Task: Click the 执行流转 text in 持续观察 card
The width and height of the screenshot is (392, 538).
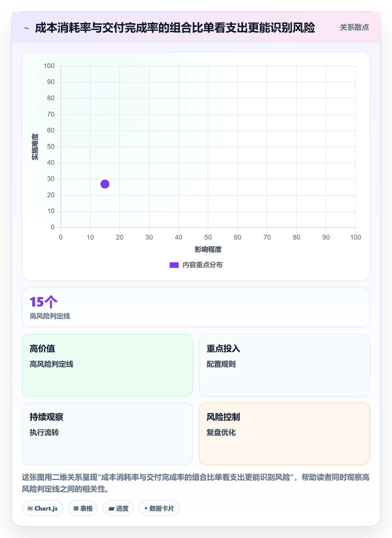Action: coord(44,432)
